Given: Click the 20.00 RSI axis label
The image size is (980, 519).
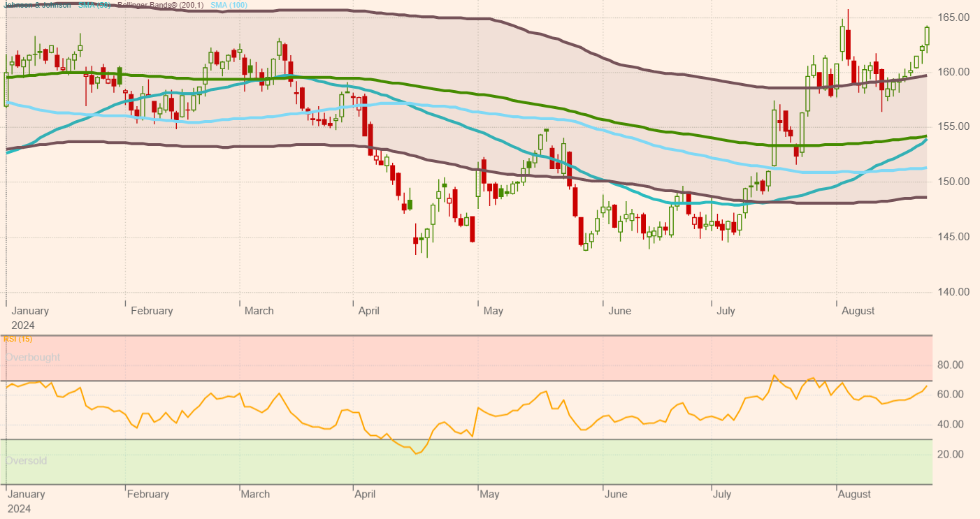Looking at the screenshot, I should (950, 455).
